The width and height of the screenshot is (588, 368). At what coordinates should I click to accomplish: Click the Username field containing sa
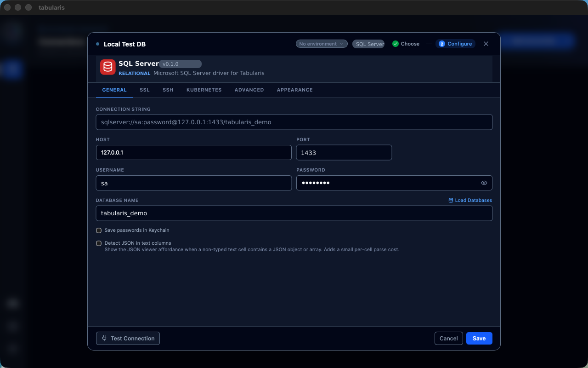coord(194,183)
